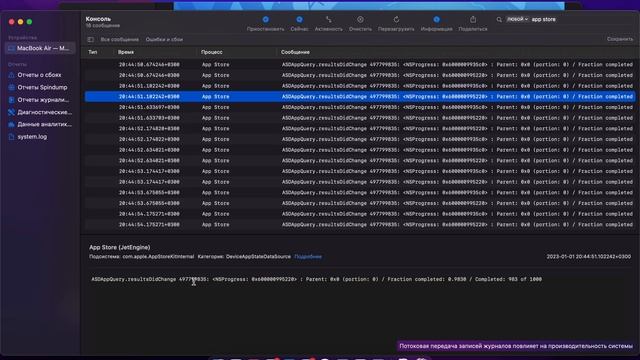640x360 pixels.
Task: Click the 'Подсистема: com.apple.AppStoreKitInternal' text
Action: coord(142,257)
